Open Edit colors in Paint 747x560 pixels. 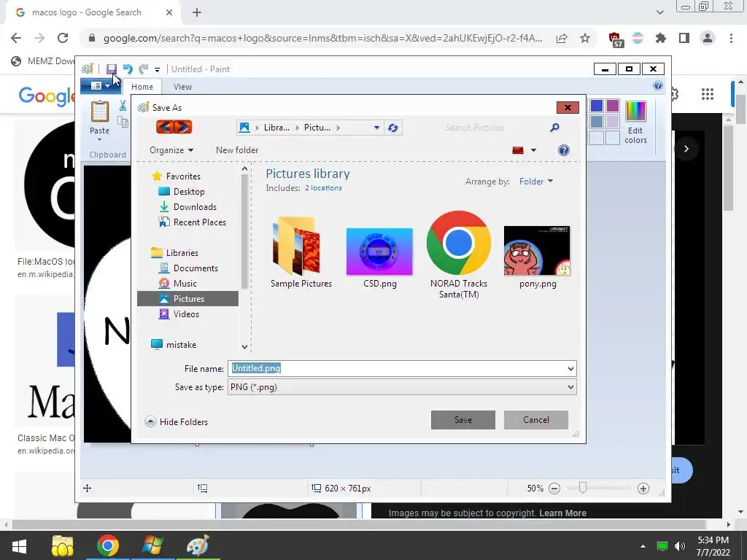coord(635,122)
